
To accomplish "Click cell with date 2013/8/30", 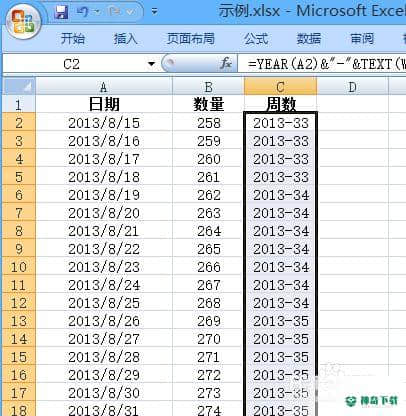I will tap(104, 393).
